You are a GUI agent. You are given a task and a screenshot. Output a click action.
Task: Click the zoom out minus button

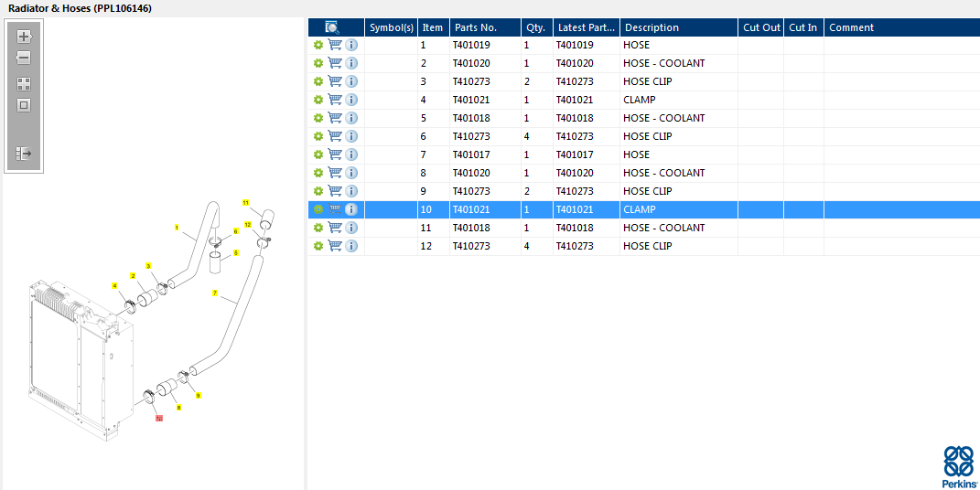pos(24,58)
